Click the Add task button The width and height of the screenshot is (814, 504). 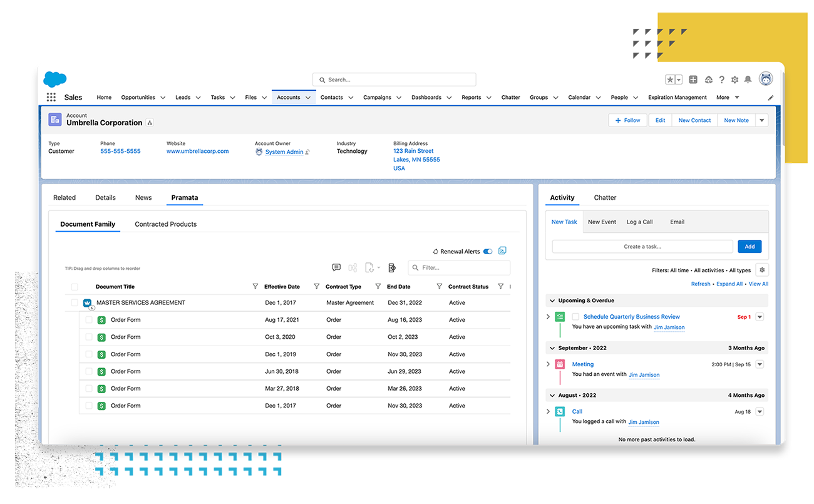pyautogui.click(x=750, y=247)
